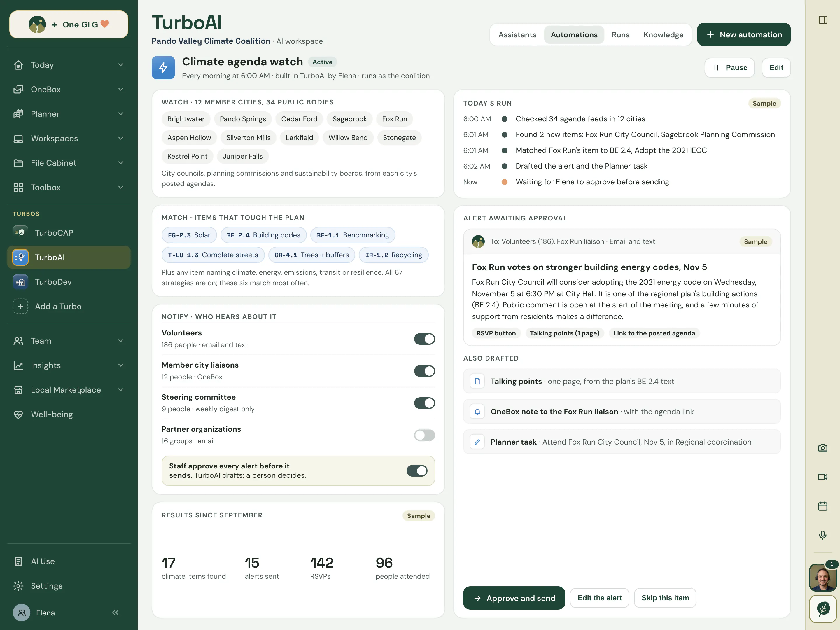Open the video camera icon

822,477
